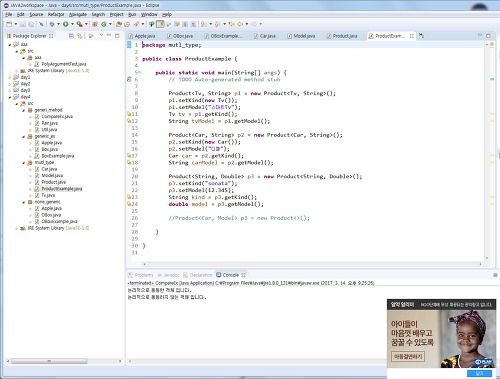Screen dimensions: 500x379
Task: Click the Open Type toolbar icon
Action: click(x=119, y=24)
